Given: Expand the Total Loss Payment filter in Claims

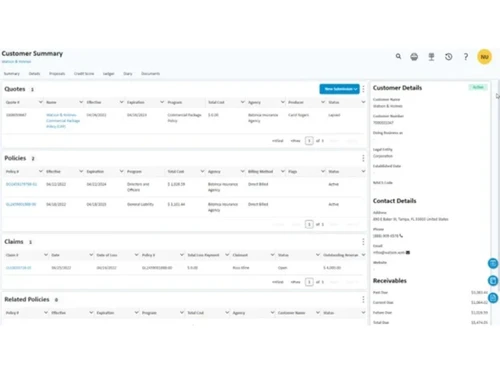Looking at the screenshot, I should click(x=227, y=255).
